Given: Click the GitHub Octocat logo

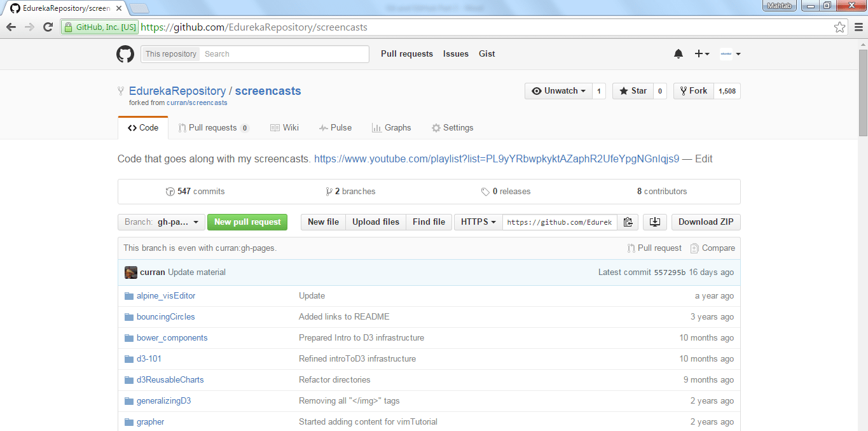Looking at the screenshot, I should [125, 54].
